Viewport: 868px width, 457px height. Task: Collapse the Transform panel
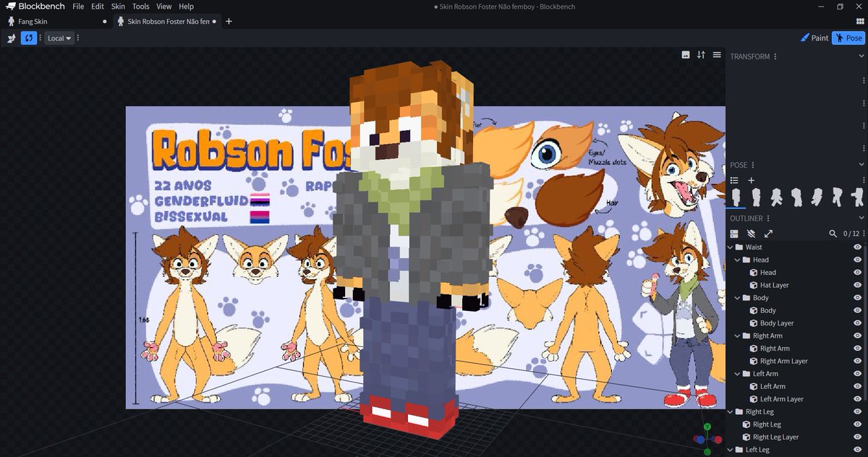coord(861,56)
